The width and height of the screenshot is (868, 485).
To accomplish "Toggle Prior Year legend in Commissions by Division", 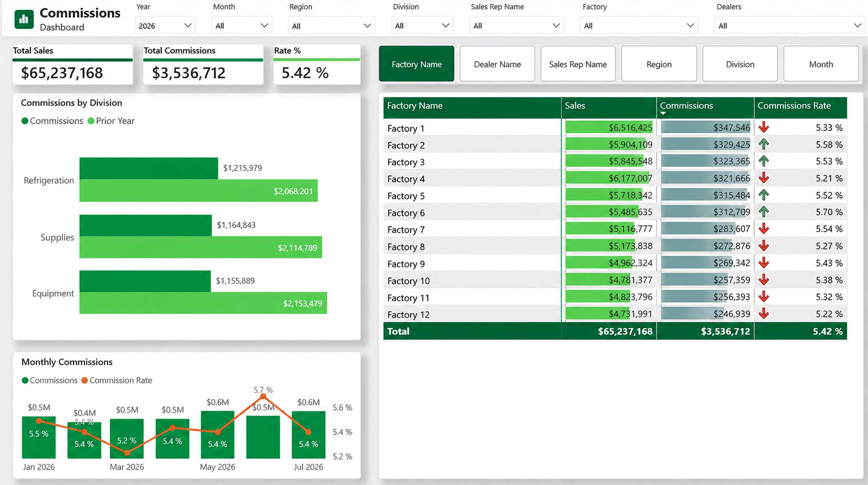I will coord(111,121).
